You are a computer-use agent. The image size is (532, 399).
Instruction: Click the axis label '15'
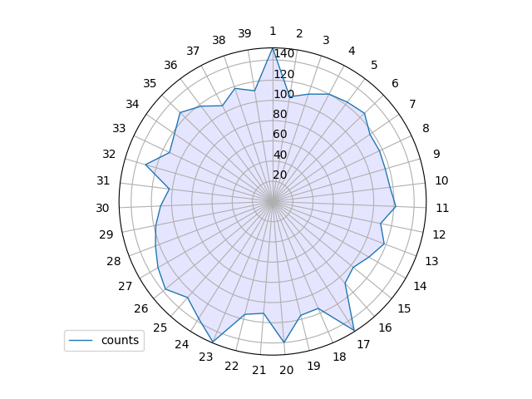pos(404,308)
